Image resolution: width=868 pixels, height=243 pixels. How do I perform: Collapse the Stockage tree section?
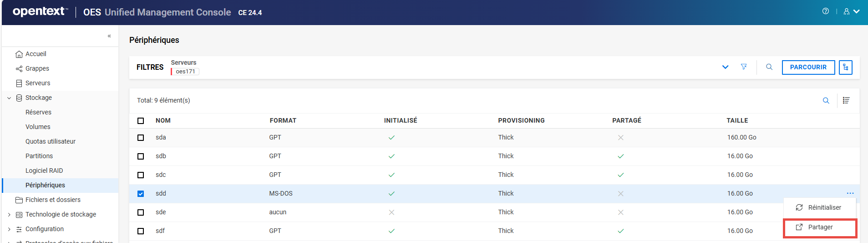click(x=9, y=98)
